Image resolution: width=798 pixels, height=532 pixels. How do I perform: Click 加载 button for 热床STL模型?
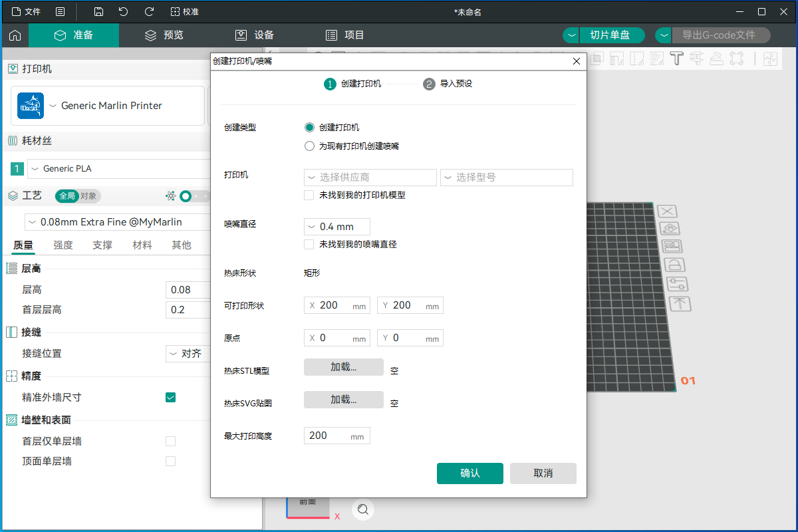[x=344, y=368]
